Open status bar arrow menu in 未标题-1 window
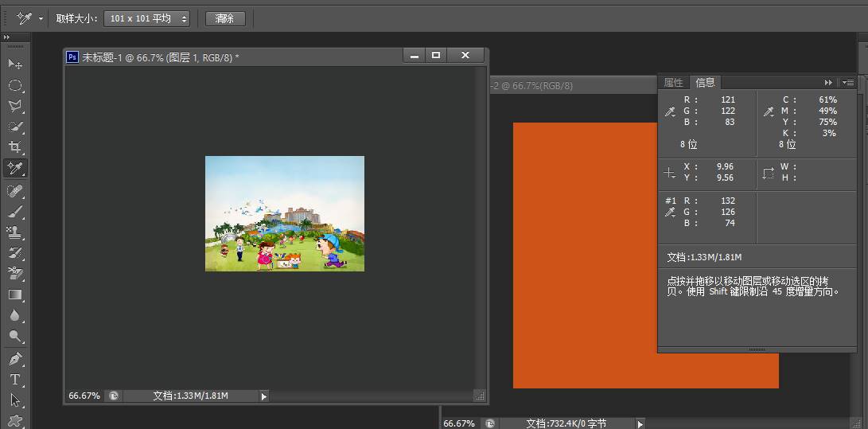Screen dimensions: 868x429 263,396
